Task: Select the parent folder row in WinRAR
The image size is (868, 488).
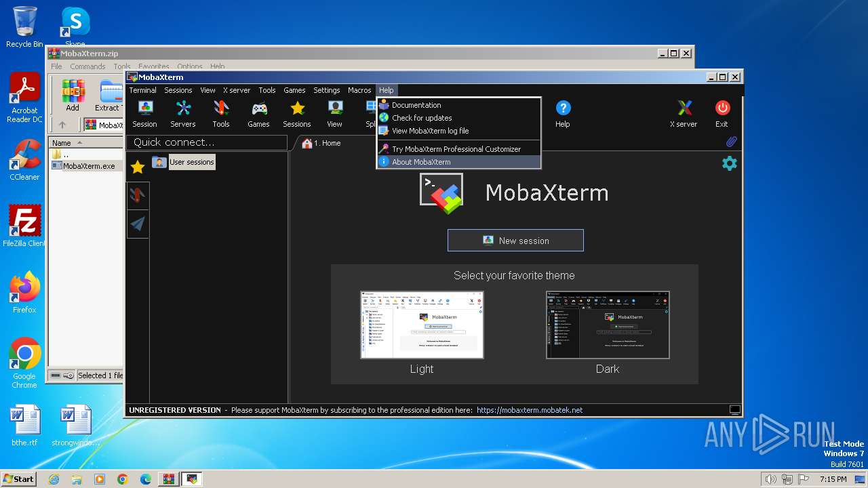Action: 85,155
